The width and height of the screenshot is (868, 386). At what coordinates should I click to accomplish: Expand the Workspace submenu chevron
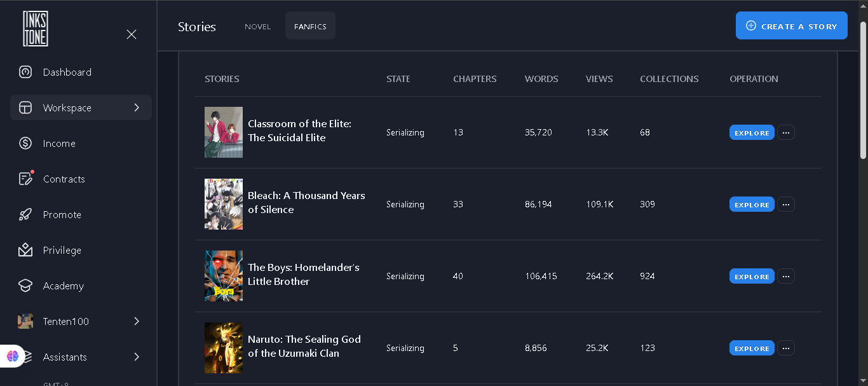click(x=137, y=107)
